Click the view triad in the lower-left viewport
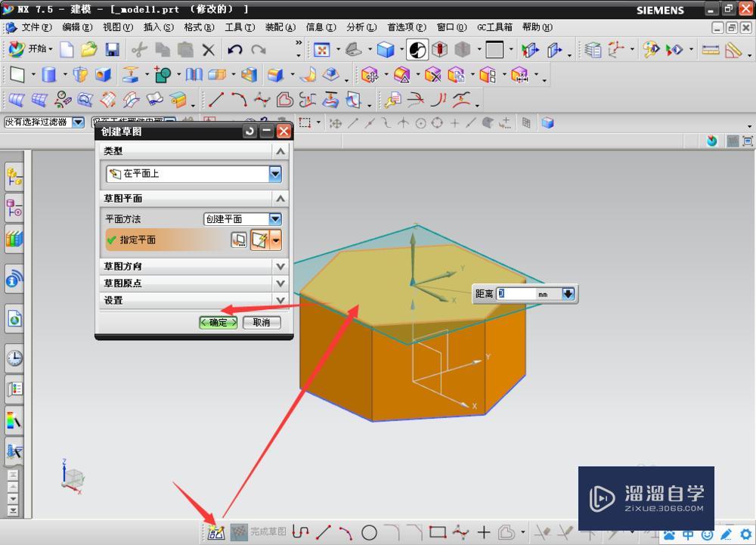The height and width of the screenshot is (545, 756). [73, 477]
